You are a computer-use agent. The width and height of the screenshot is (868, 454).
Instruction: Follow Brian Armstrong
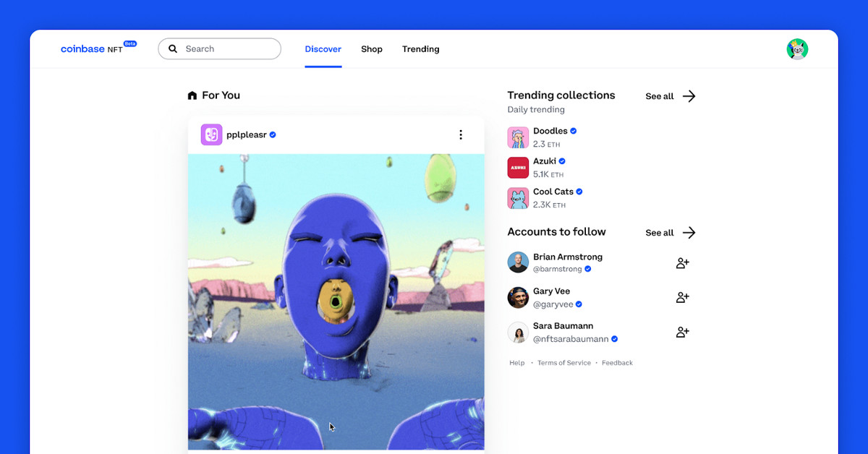pyautogui.click(x=682, y=263)
